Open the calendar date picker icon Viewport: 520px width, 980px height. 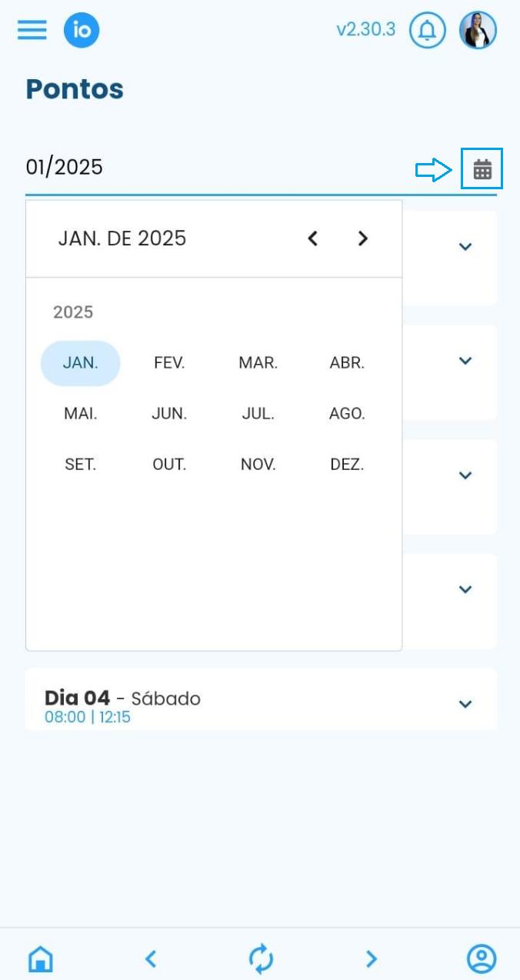click(x=482, y=167)
